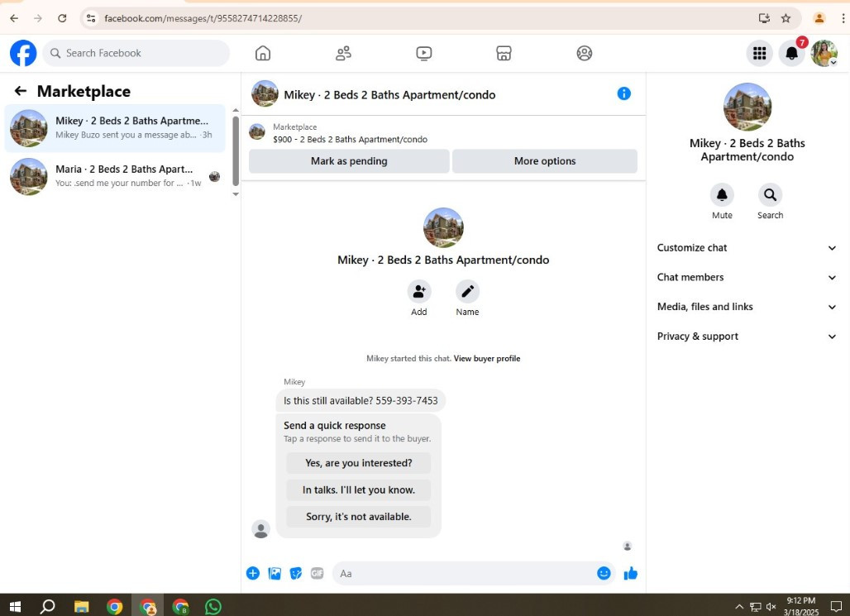Open the Windows Start menu

[x=15, y=606]
